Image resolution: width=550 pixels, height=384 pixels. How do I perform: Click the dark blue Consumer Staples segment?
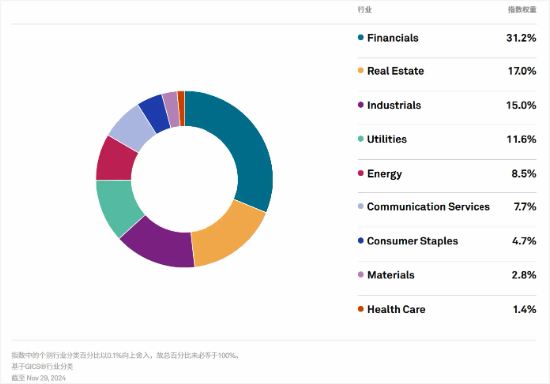(155, 112)
